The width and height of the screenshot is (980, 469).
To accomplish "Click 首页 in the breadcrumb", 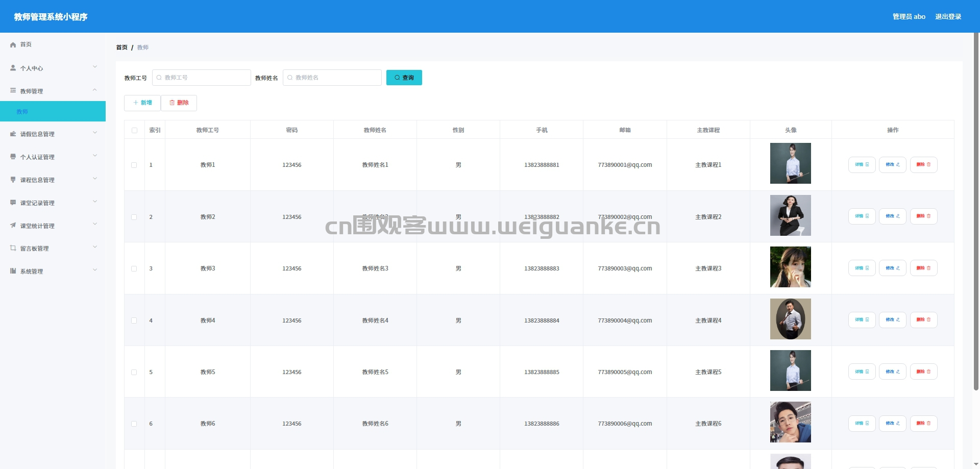I will click(x=121, y=47).
